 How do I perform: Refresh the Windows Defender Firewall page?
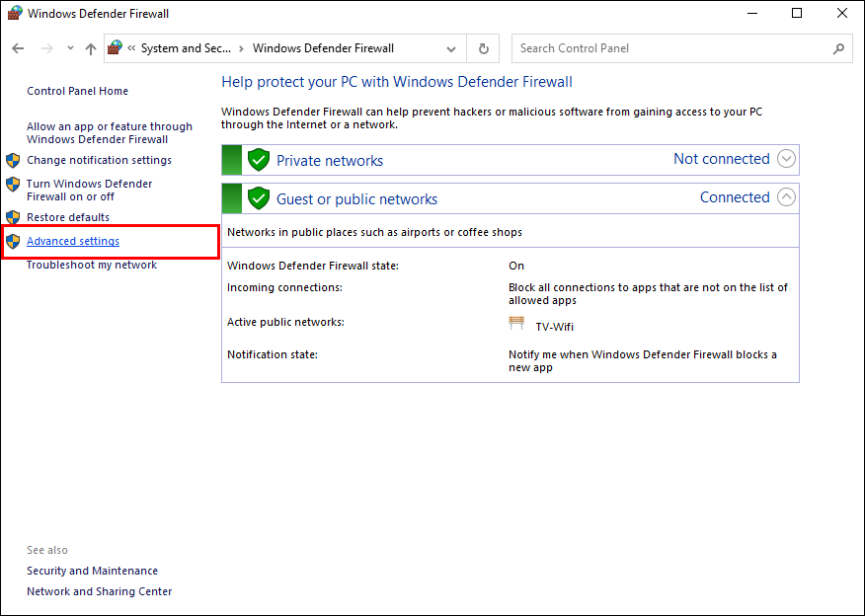point(483,48)
